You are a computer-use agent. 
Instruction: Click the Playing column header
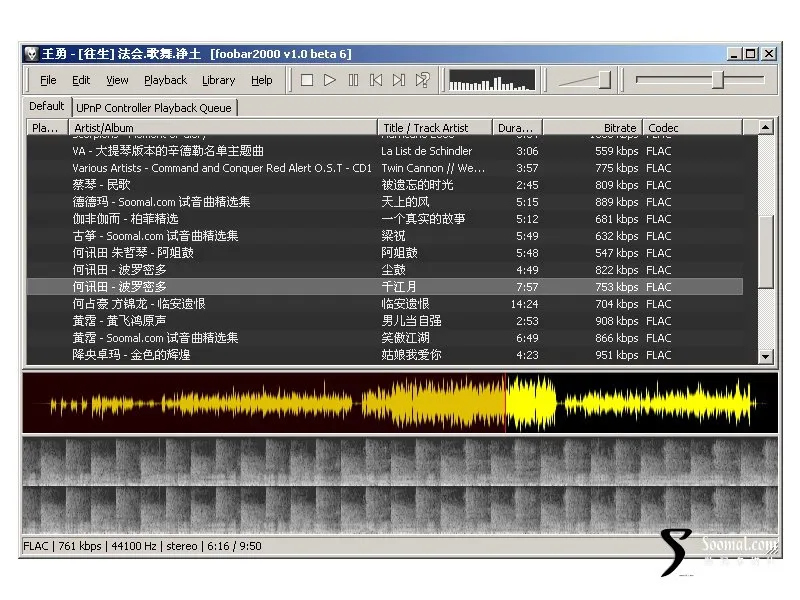click(47, 128)
